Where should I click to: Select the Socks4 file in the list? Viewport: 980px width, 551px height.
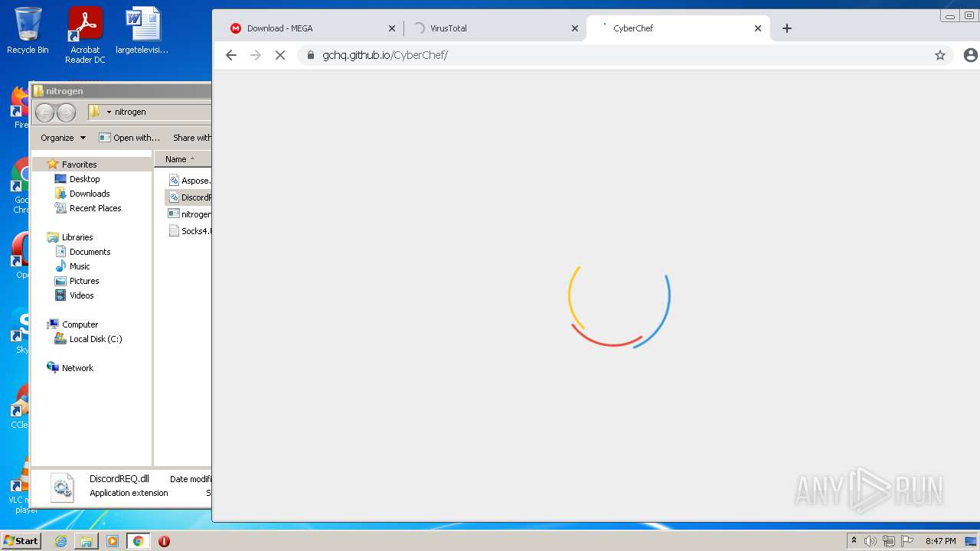(189, 231)
